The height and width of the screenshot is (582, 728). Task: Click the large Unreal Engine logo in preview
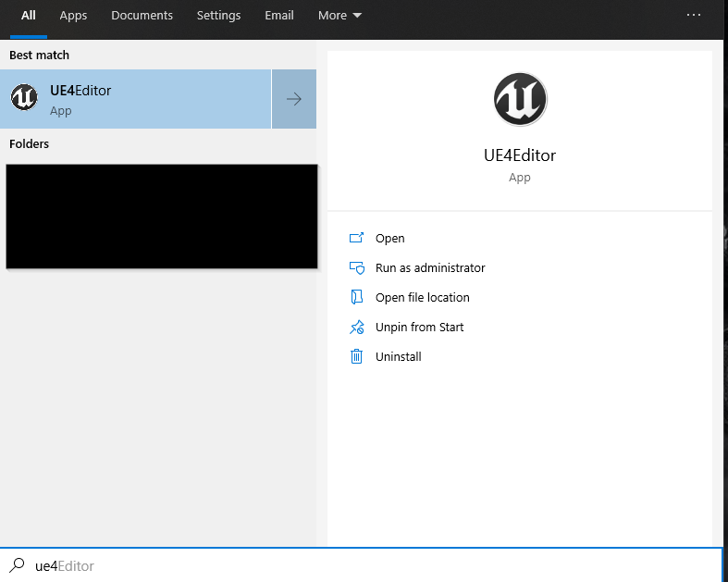pyautogui.click(x=520, y=99)
